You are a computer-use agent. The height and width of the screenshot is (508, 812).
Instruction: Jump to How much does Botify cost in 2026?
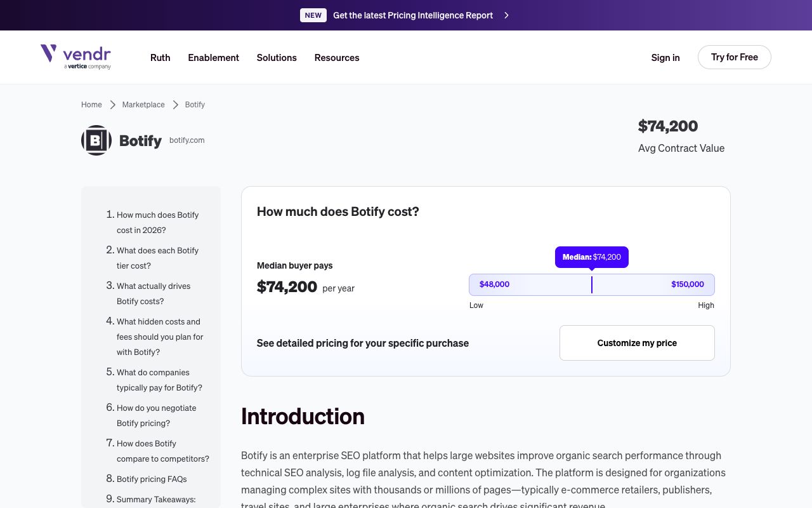click(x=158, y=222)
